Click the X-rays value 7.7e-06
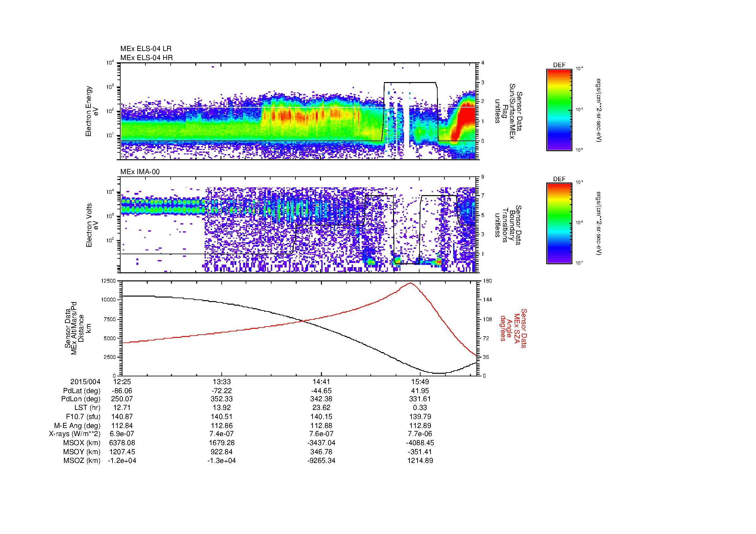 (420, 434)
